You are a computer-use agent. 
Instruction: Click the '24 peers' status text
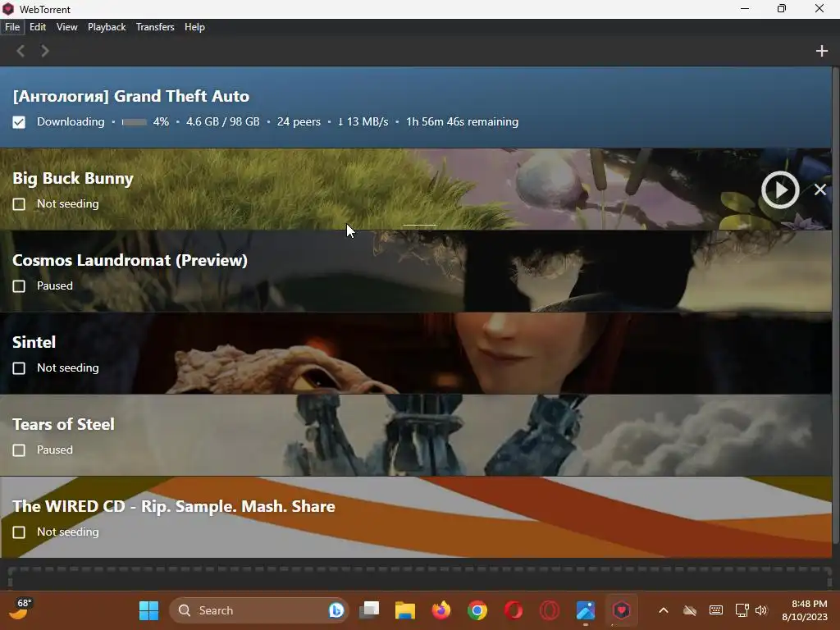(x=299, y=122)
